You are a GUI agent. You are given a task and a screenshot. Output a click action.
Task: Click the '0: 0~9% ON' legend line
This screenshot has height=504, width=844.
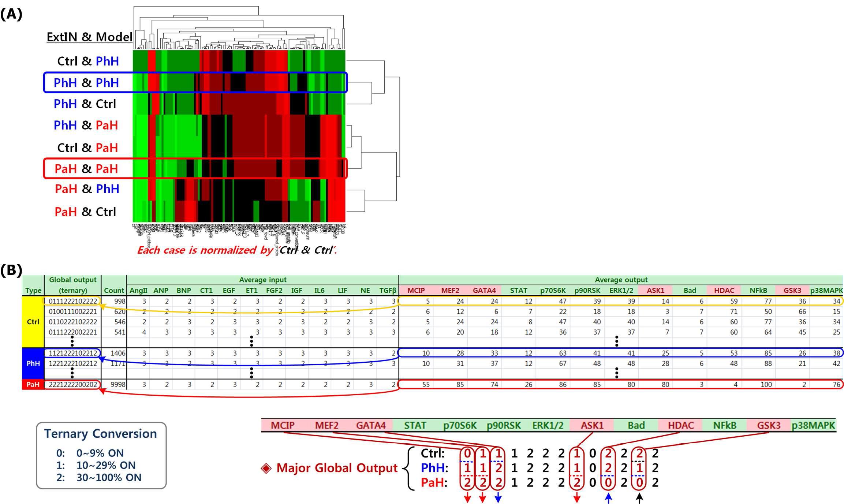click(x=90, y=453)
